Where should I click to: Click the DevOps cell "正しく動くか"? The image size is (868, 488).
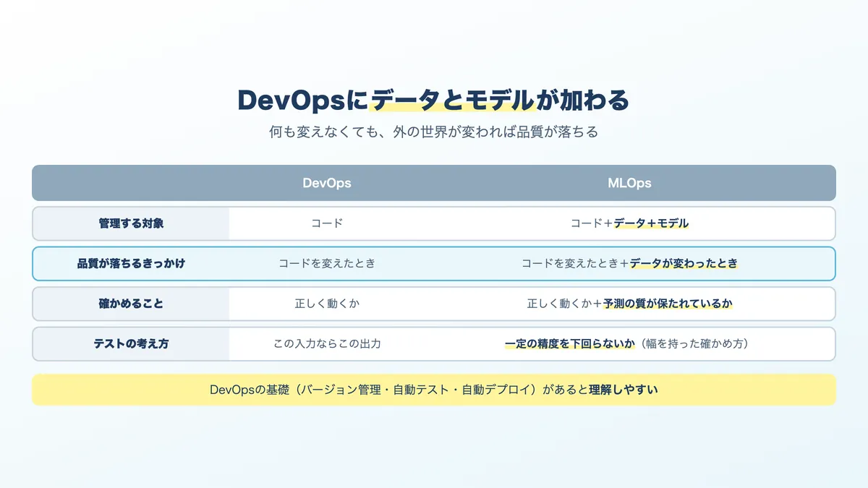click(x=327, y=304)
